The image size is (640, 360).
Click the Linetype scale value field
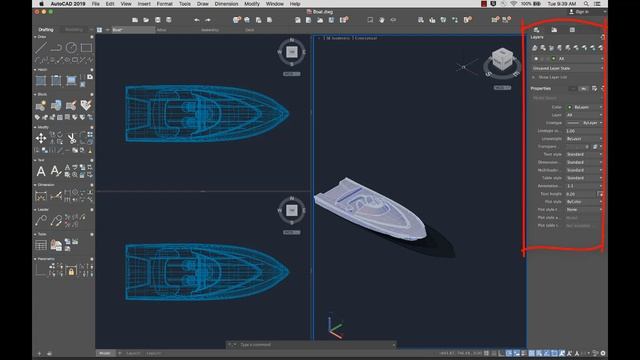(584, 131)
